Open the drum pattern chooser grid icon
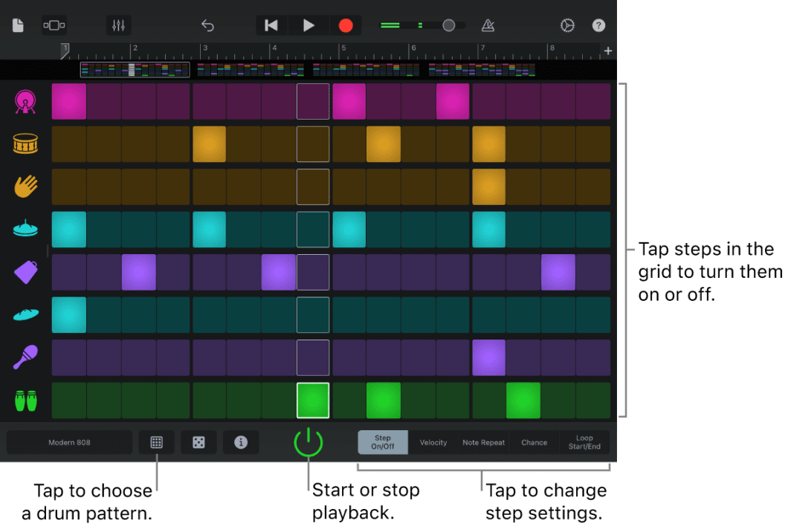The width and height of the screenshot is (788, 532). 157,442
